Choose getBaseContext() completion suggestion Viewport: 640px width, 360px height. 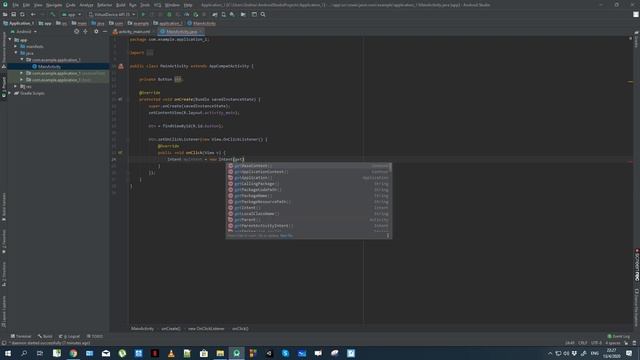309,166
